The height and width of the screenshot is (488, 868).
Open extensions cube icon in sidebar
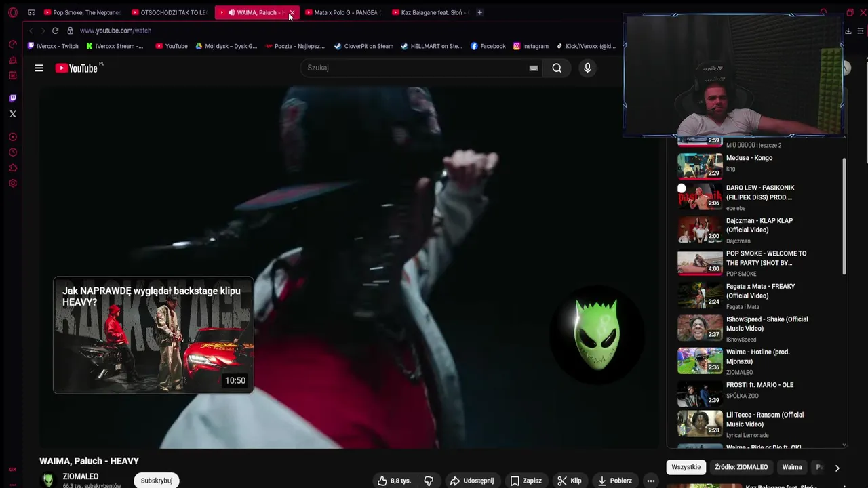[13, 168]
